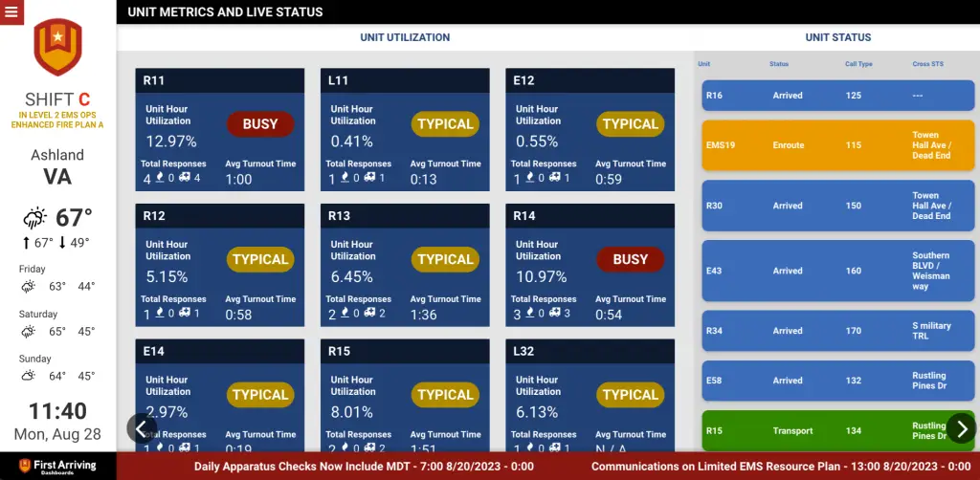Click the ambulance icon in R11 card
This screenshot has height=480, width=980.
pyautogui.click(x=184, y=178)
